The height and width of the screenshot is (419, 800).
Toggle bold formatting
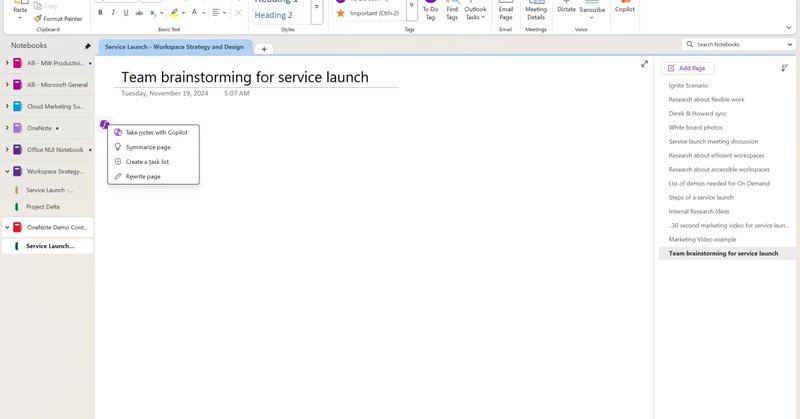pos(100,13)
